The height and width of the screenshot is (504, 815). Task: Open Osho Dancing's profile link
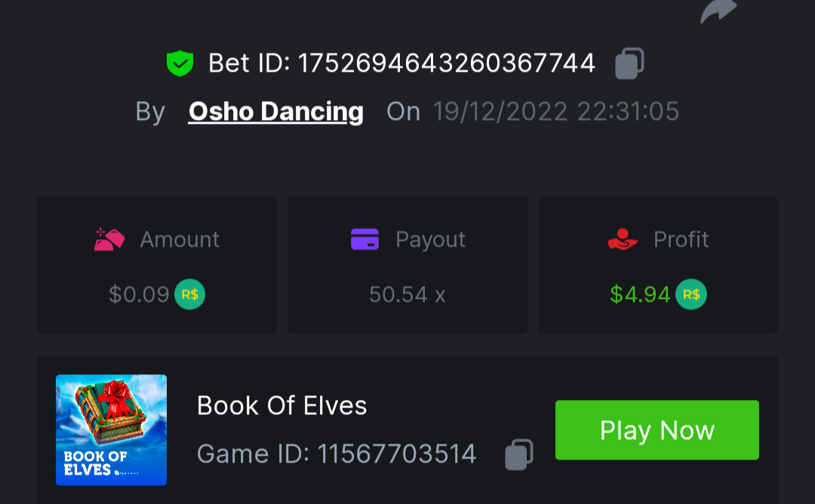point(275,112)
